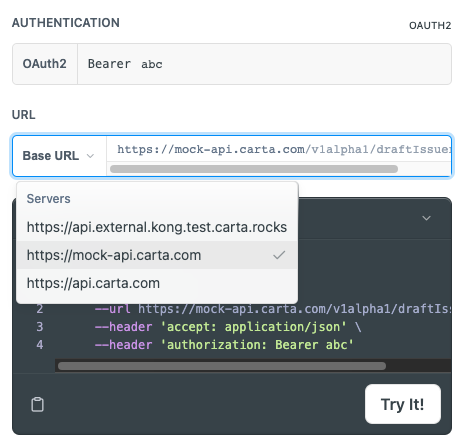463x445 pixels.
Task: Click the --url line in the code snippet
Action: point(273,309)
